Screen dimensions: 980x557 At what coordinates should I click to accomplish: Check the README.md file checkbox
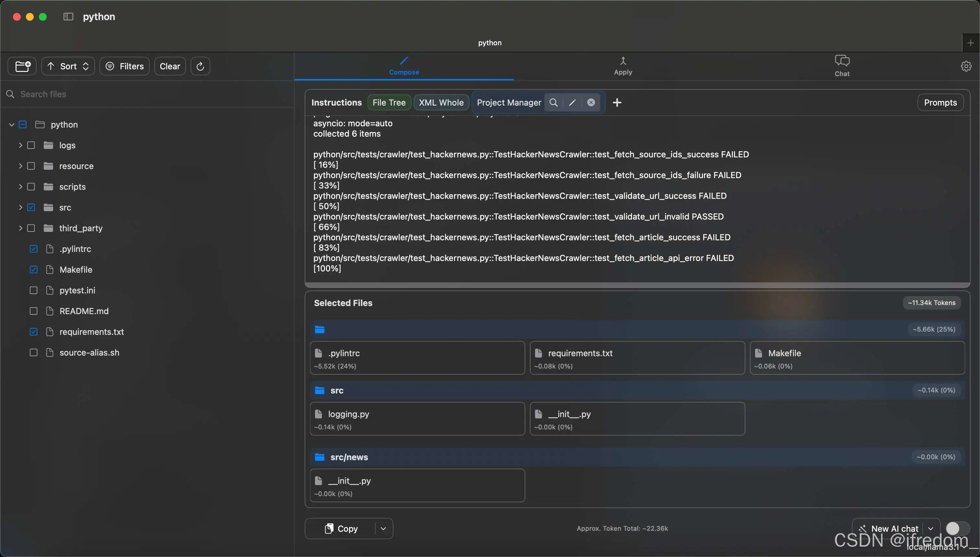tap(34, 311)
